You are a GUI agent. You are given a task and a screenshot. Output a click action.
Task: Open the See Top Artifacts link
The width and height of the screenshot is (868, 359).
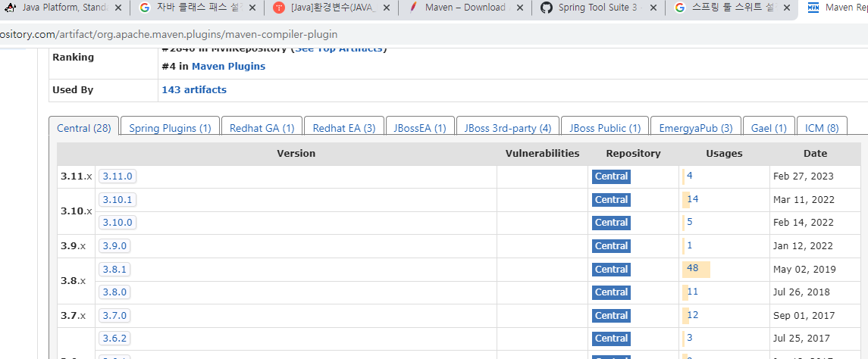point(340,48)
